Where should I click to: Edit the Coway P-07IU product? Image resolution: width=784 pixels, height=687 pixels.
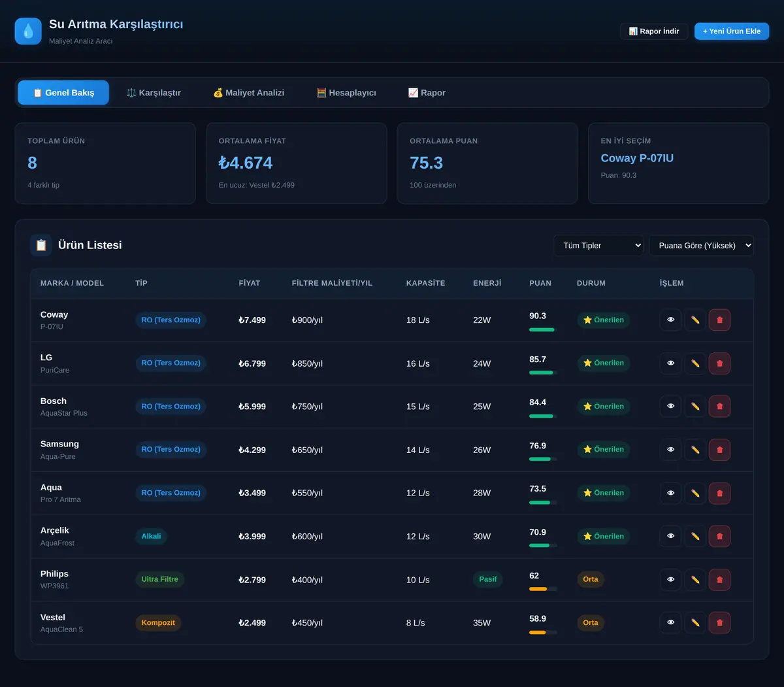click(695, 320)
